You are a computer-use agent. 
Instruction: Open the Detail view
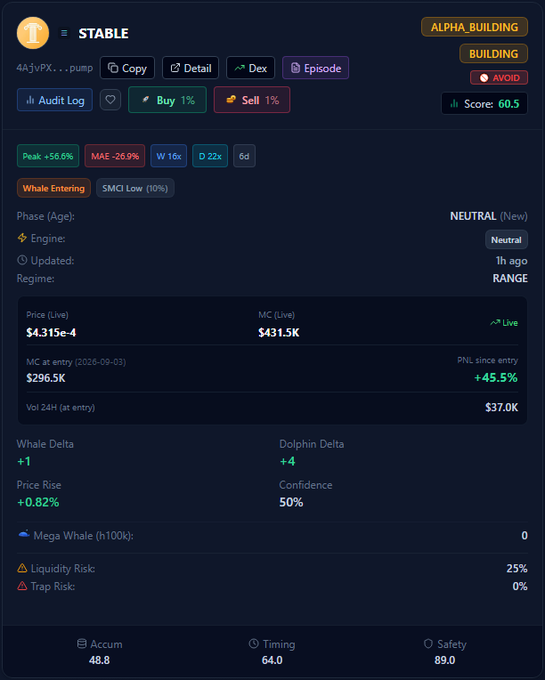[191, 68]
